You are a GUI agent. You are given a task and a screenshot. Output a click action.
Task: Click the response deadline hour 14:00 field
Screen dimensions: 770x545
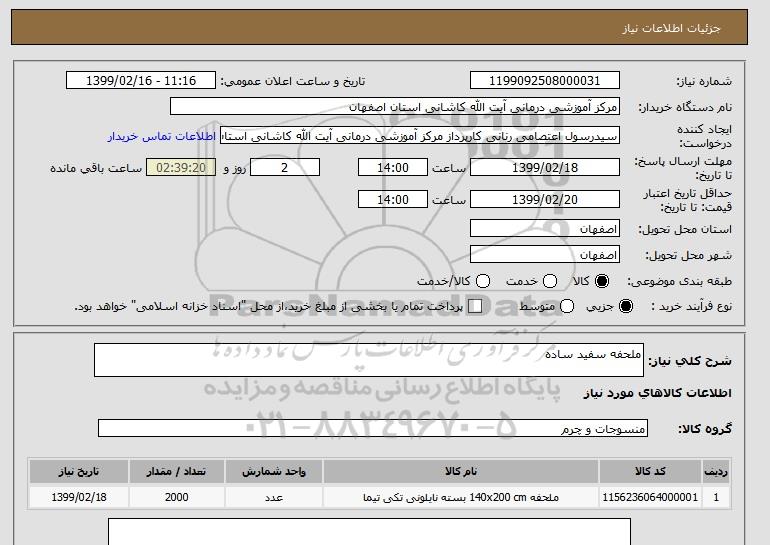pos(393,167)
